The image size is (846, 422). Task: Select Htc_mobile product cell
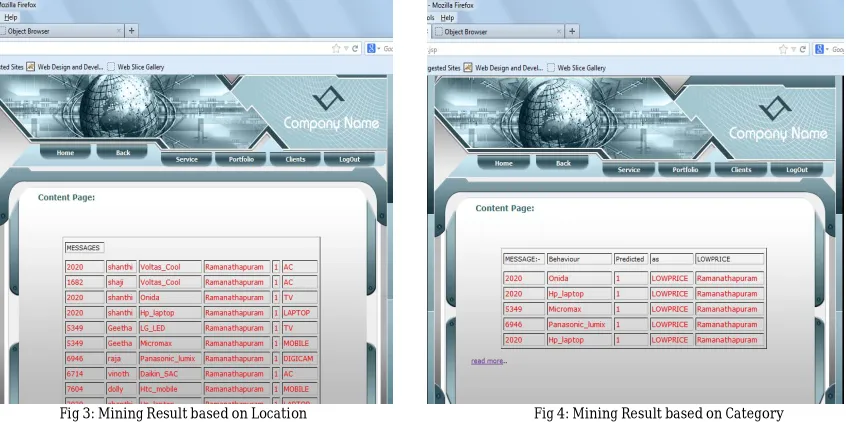[x=170, y=389]
